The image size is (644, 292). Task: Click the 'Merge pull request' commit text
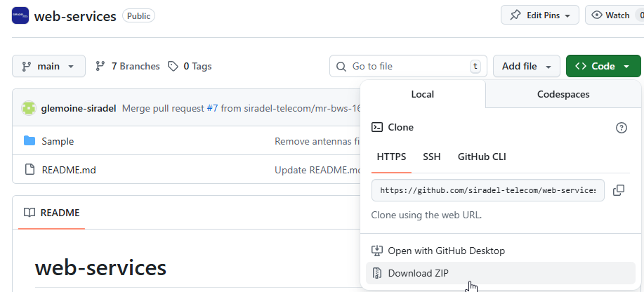point(164,108)
